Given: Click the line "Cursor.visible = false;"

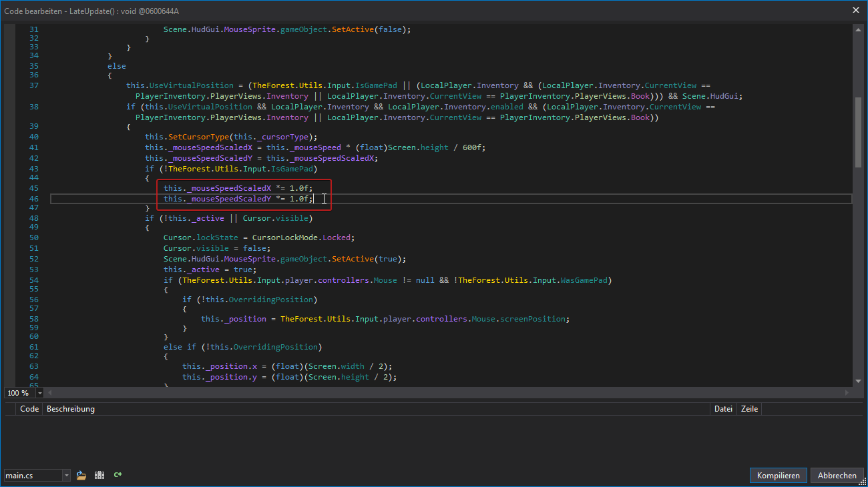Looking at the screenshot, I should 217,248.
